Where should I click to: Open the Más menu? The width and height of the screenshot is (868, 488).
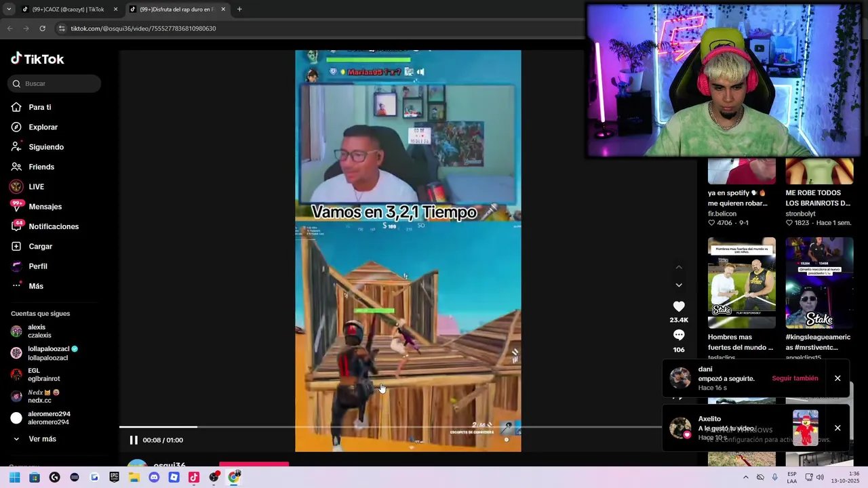pyautogui.click(x=27, y=286)
